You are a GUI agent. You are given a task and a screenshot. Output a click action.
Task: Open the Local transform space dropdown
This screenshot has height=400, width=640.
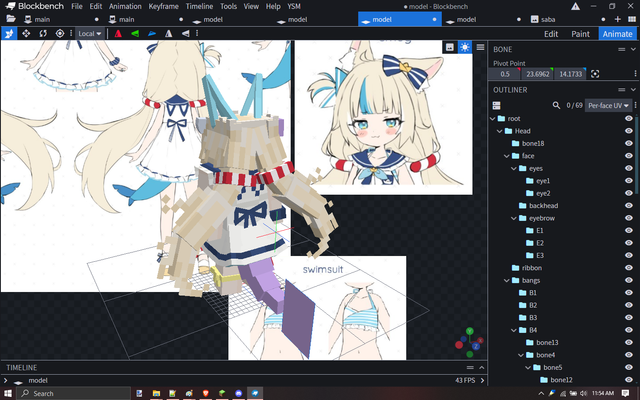[x=89, y=33]
